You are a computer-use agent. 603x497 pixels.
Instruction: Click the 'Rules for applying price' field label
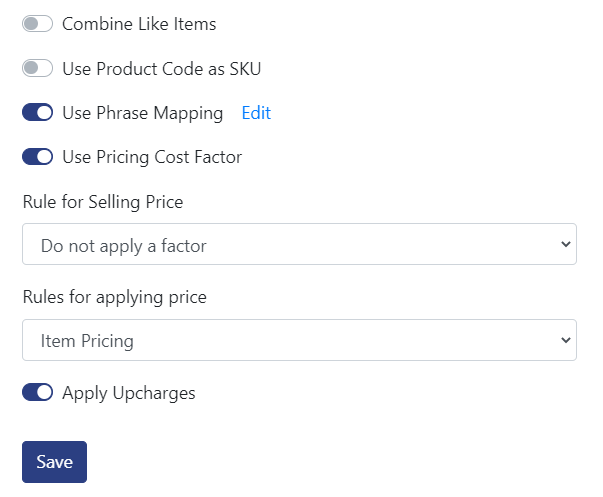click(x=115, y=297)
